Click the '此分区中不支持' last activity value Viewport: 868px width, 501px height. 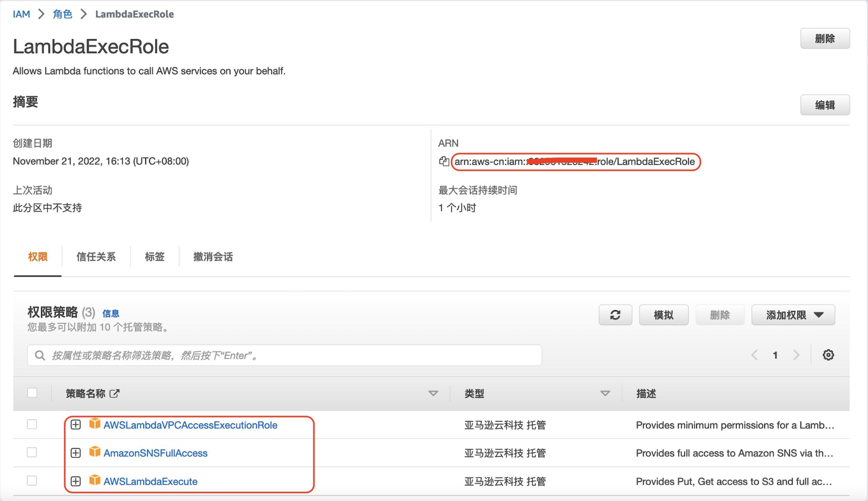point(48,208)
